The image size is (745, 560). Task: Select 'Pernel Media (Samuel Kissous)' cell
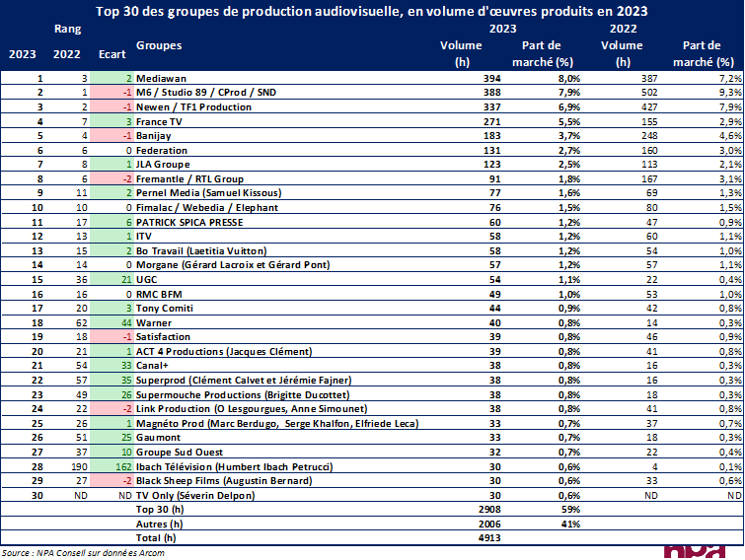(x=208, y=192)
